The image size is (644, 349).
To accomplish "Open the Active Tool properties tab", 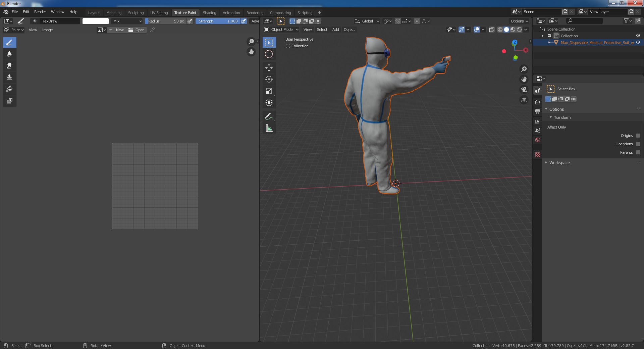I will tap(538, 90).
